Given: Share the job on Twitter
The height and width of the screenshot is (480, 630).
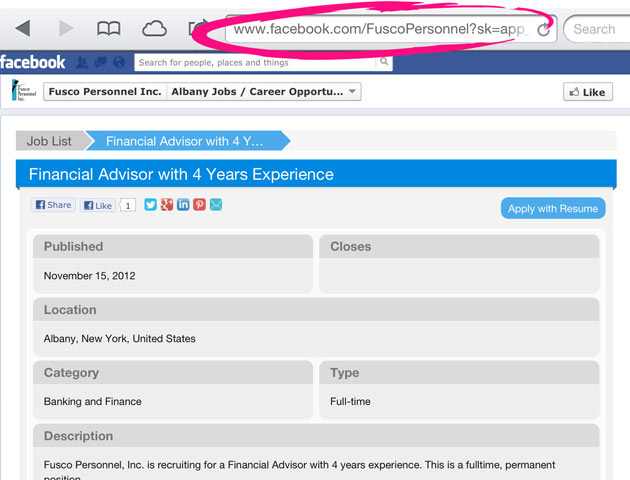Looking at the screenshot, I should [150, 204].
